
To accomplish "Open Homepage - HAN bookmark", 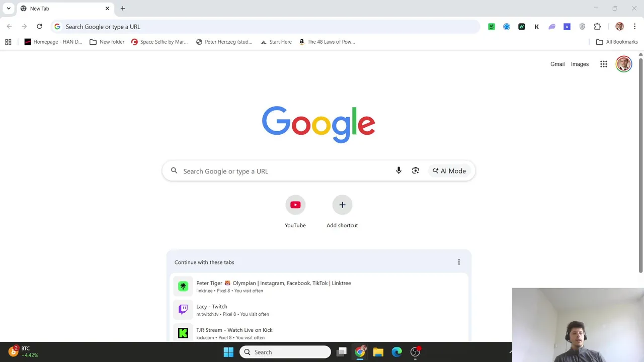I will point(53,42).
